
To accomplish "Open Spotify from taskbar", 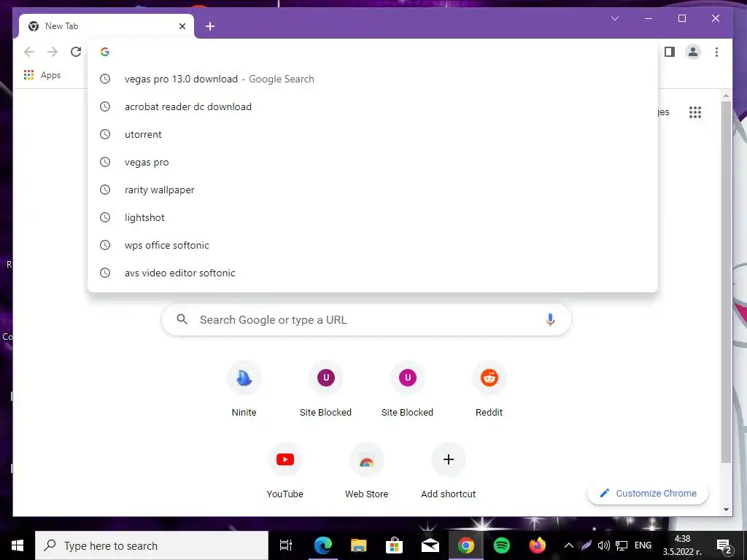I will (502, 545).
